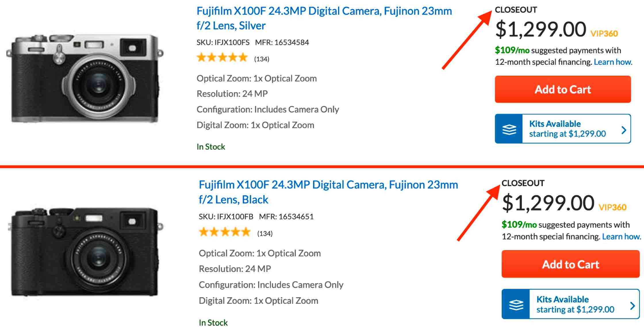Click the In Stock status for silver camera
The image size is (644, 332).
[x=211, y=147]
